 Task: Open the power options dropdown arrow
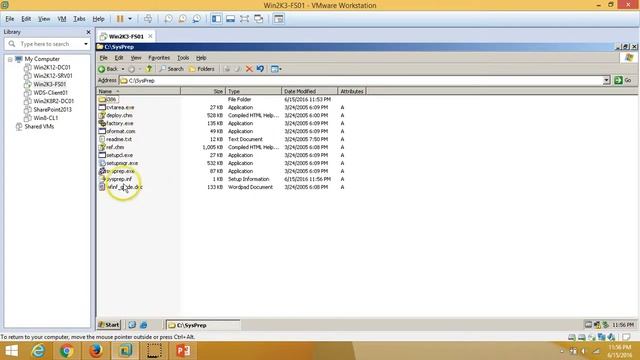click(130, 19)
